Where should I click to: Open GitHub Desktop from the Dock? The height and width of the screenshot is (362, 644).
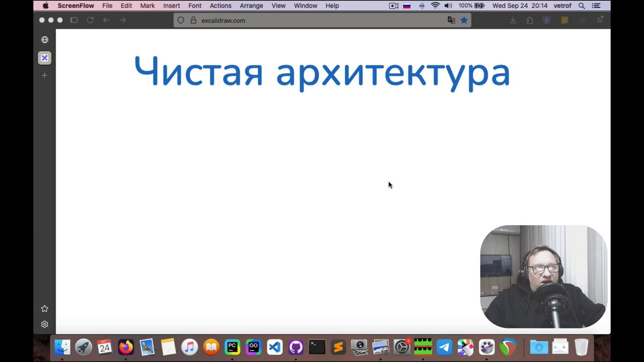296,347
